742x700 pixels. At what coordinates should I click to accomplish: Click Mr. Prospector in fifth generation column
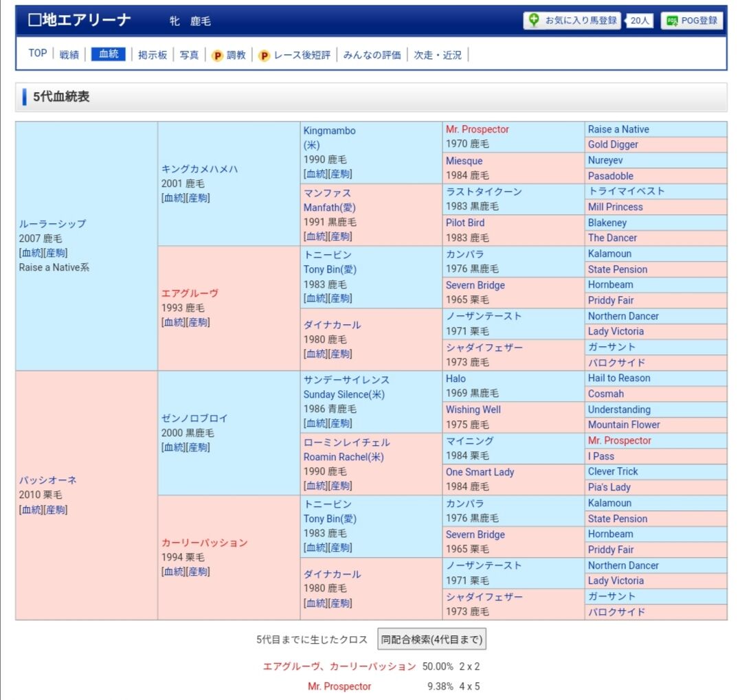tap(620, 440)
